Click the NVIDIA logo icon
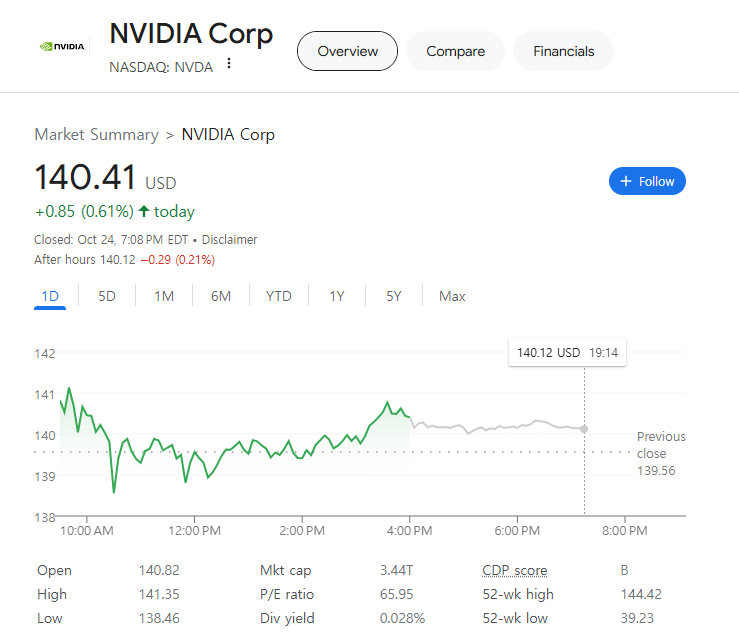The image size is (739, 638). pos(62,46)
